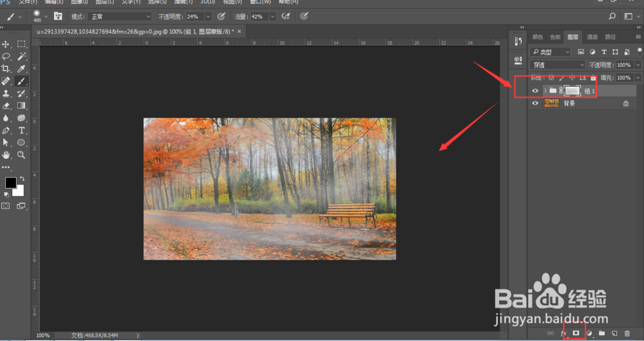Click the foreground color swatch
Screen dimensions: 644x341
(x=11, y=183)
